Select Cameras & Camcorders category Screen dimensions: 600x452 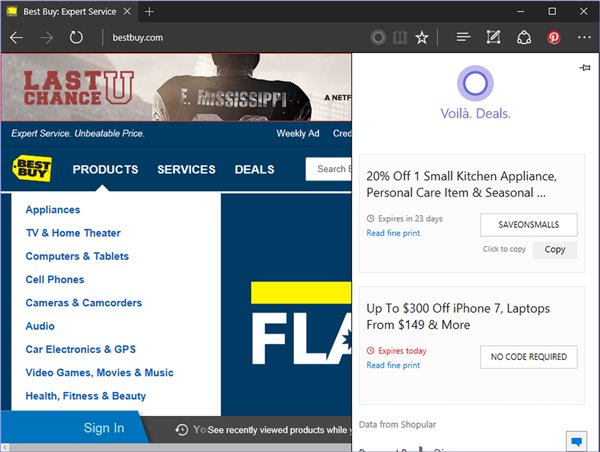click(83, 303)
